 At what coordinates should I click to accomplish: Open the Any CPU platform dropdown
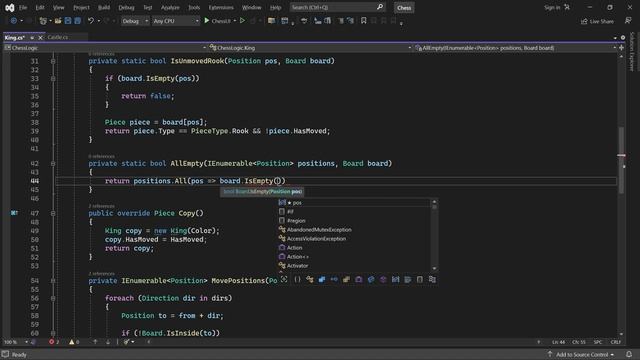tap(176, 21)
